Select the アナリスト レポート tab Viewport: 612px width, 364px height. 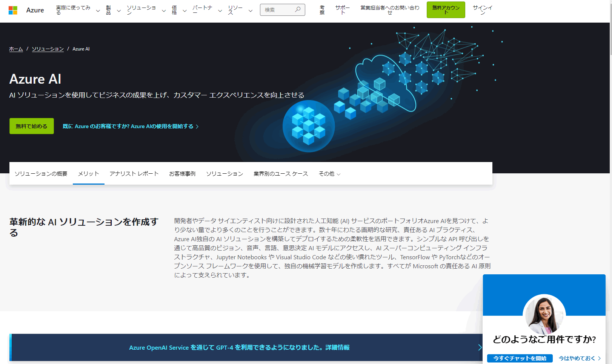[x=134, y=174]
